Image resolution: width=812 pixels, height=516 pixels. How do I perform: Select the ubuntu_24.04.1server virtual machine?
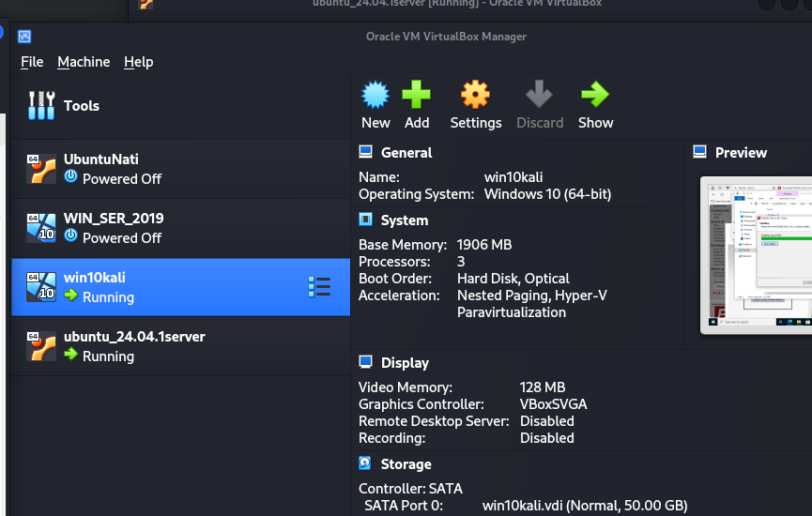coord(181,346)
